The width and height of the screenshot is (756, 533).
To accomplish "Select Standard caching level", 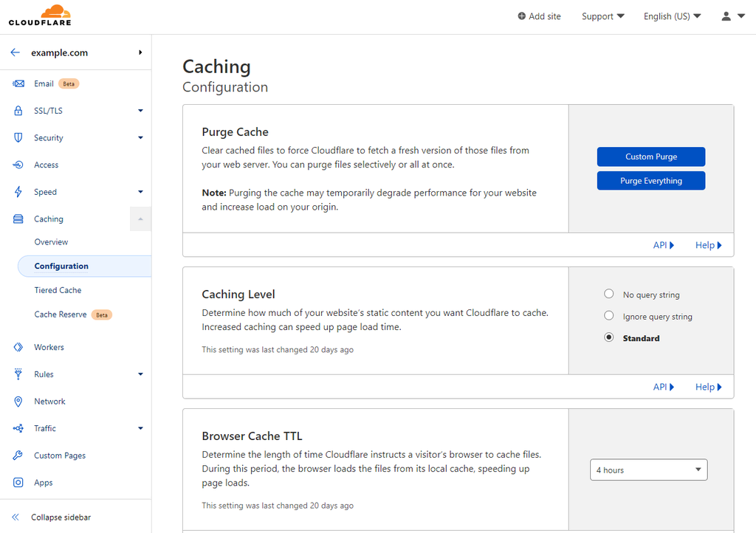I will pos(609,337).
